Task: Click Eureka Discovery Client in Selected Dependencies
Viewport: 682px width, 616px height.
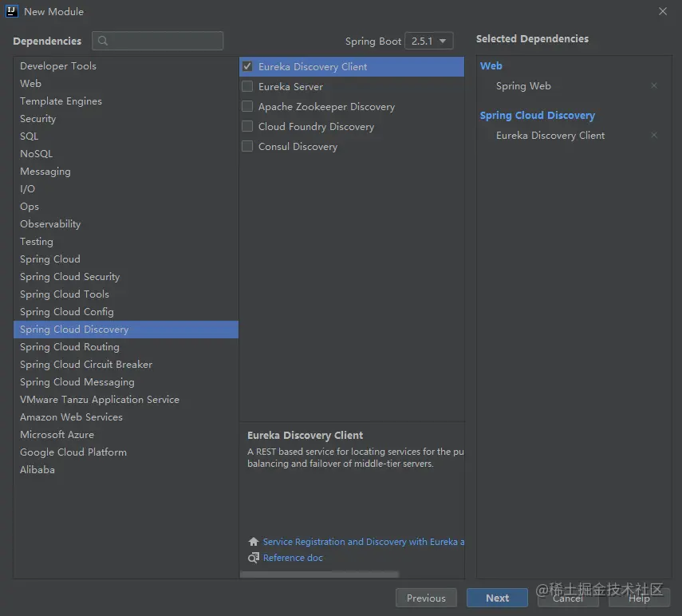Action: tap(550, 136)
